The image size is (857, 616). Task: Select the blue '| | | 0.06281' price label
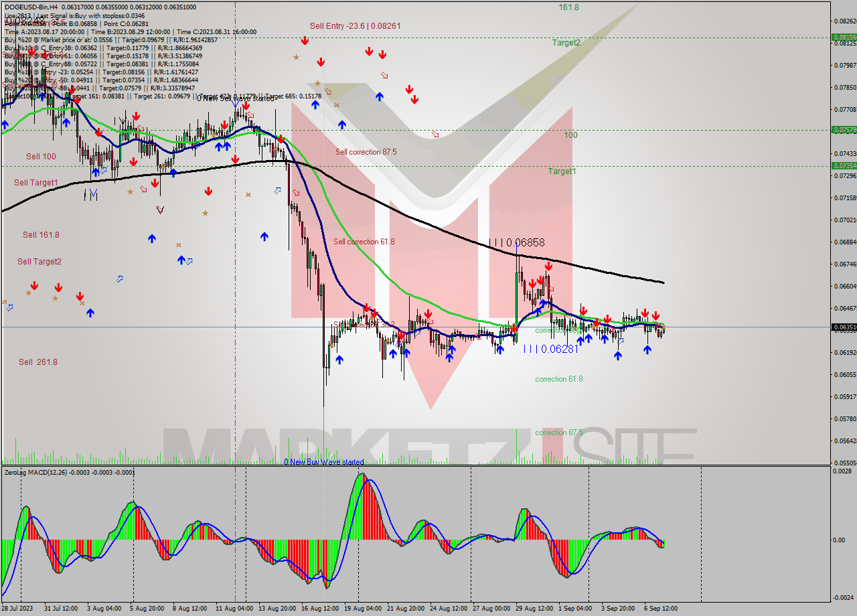pyautogui.click(x=550, y=349)
